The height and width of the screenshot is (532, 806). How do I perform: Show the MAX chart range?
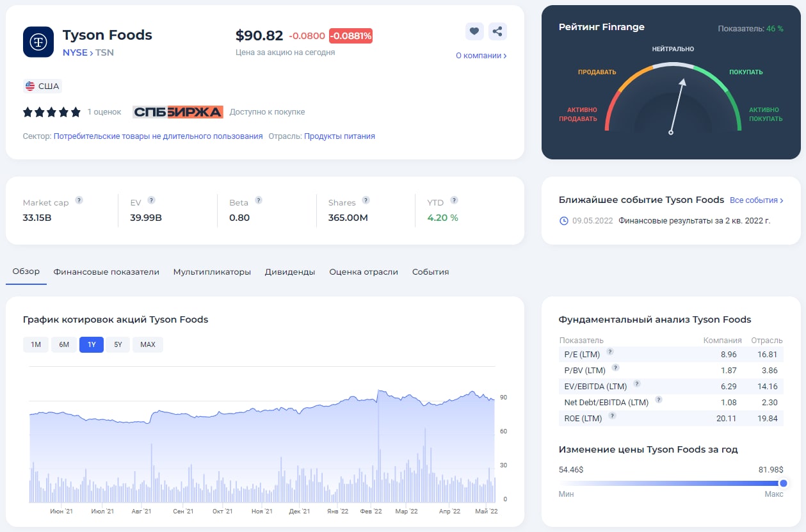[148, 344]
